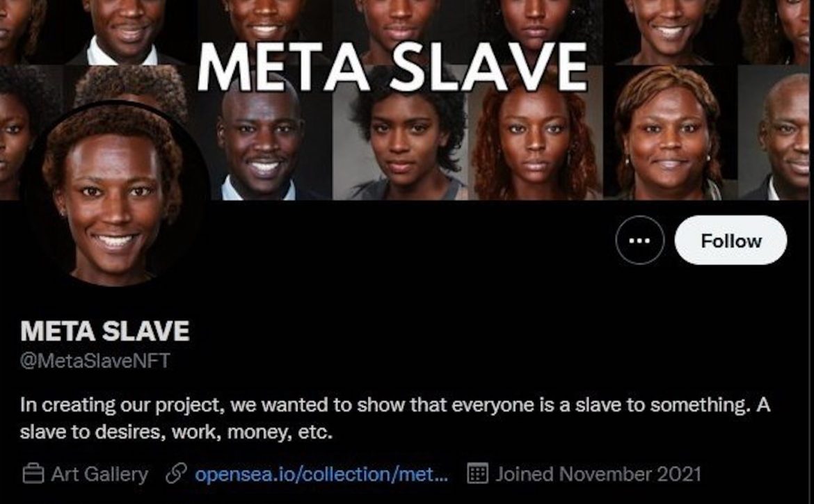The image size is (814, 504).
Task: Visit the opensea.io collection link
Action: point(321,474)
